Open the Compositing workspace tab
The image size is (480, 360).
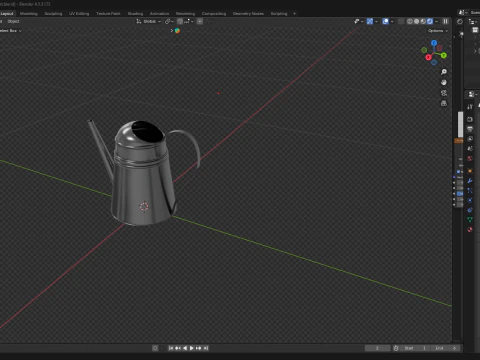pyautogui.click(x=214, y=14)
